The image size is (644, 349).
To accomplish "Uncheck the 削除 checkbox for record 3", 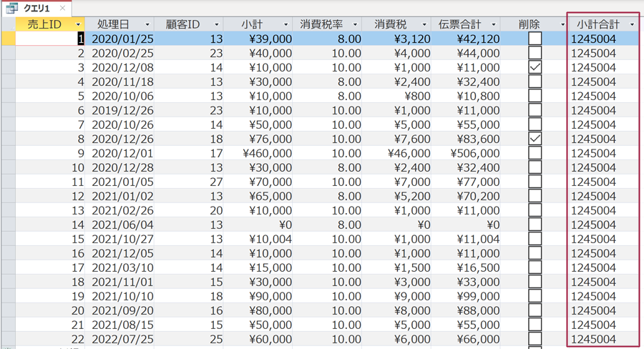I will 535,67.
